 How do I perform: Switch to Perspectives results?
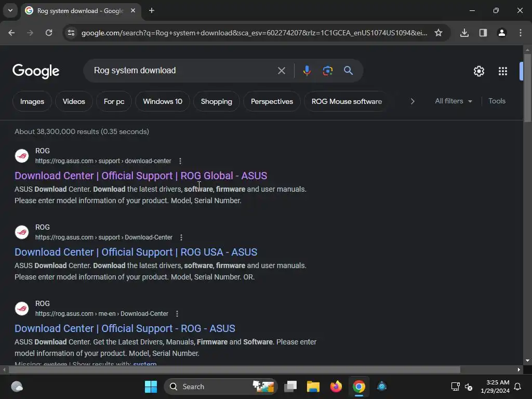272,101
